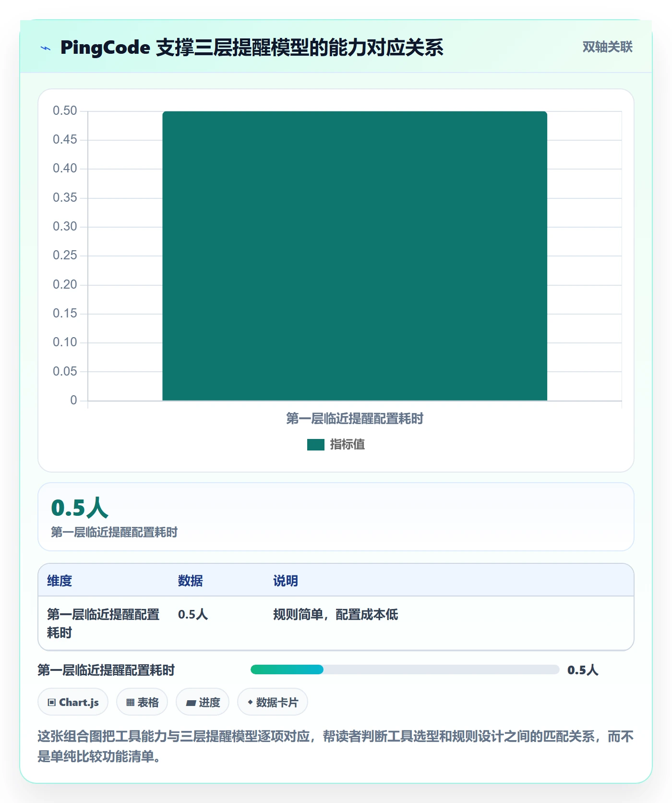Toggle the 指标值 legend color swatch
Screen dimensions: 672x803
point(315,445)
